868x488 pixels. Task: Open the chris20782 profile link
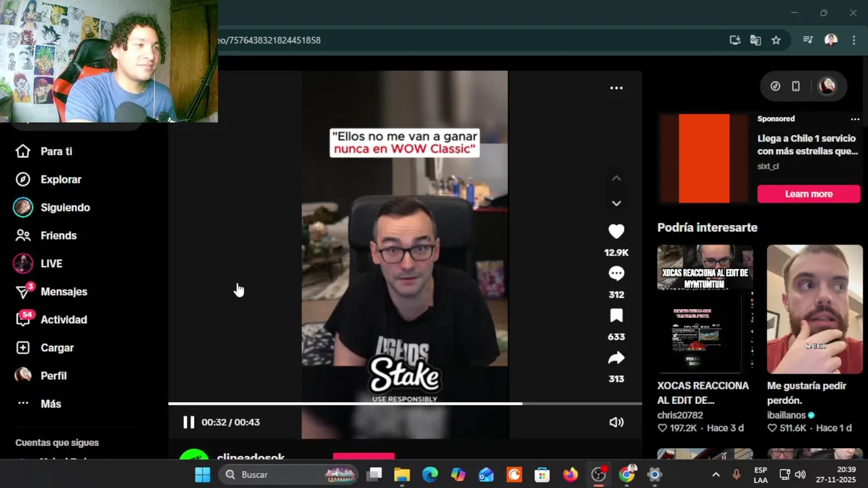680,415
